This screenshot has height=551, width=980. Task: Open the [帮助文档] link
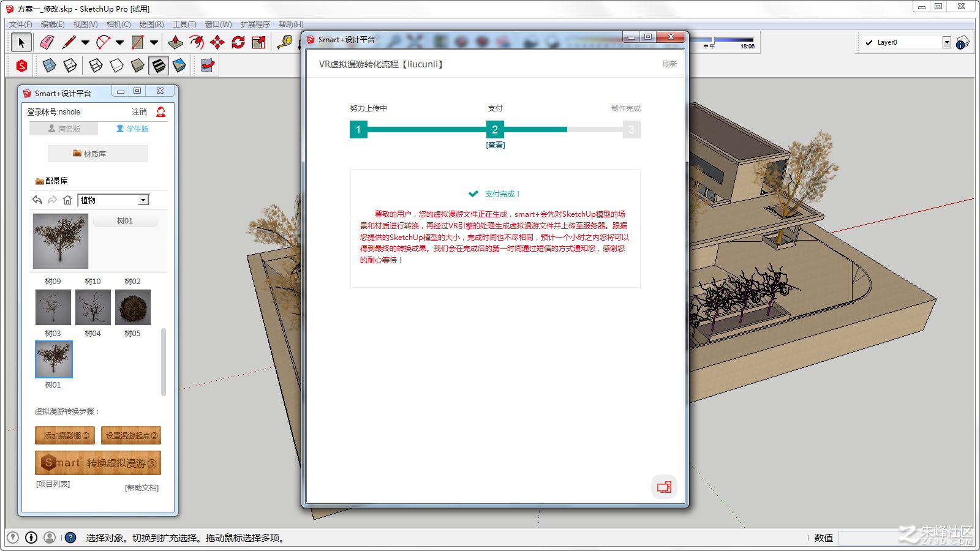point(141,487)
